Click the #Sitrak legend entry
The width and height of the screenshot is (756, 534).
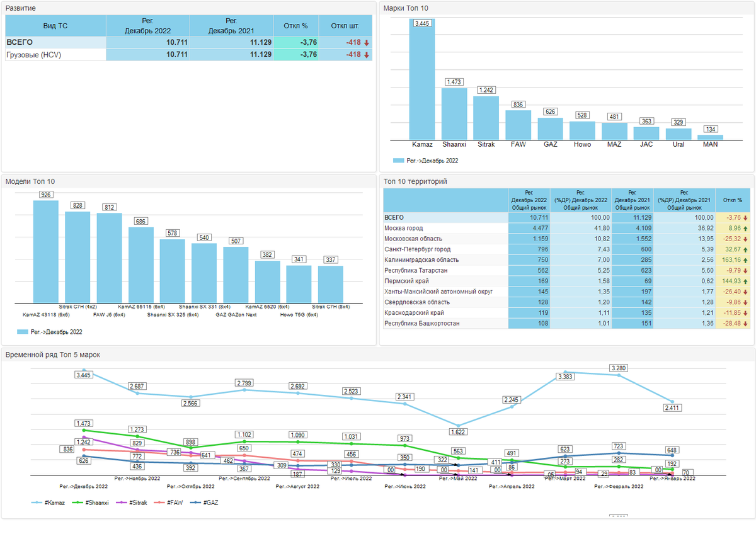click(x=132, y=503)
